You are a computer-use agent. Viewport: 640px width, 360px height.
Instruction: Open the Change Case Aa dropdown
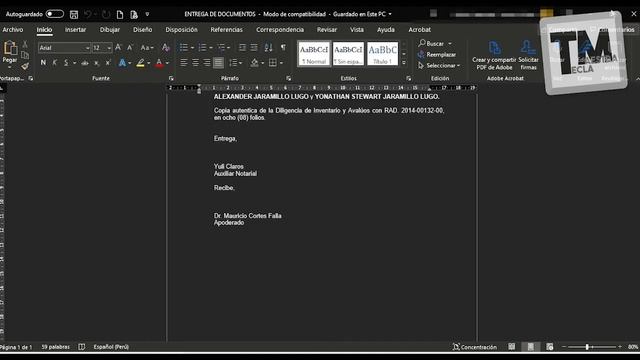[x=147, y=48]
